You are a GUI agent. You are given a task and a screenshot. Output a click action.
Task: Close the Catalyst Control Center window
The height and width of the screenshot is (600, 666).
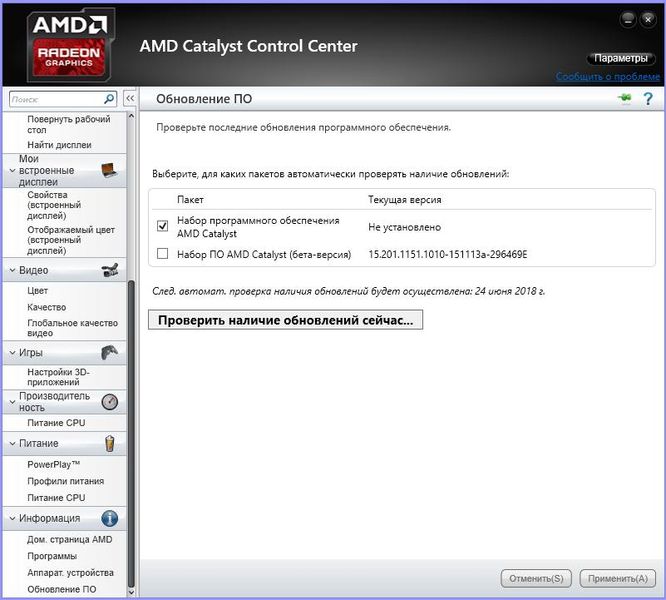[x=648, y=19]
